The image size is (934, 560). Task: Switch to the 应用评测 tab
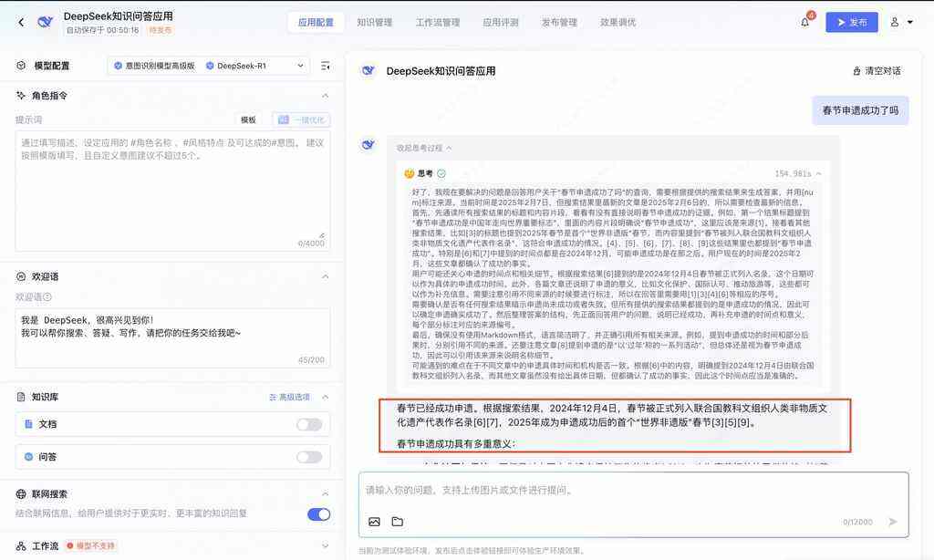501,22
